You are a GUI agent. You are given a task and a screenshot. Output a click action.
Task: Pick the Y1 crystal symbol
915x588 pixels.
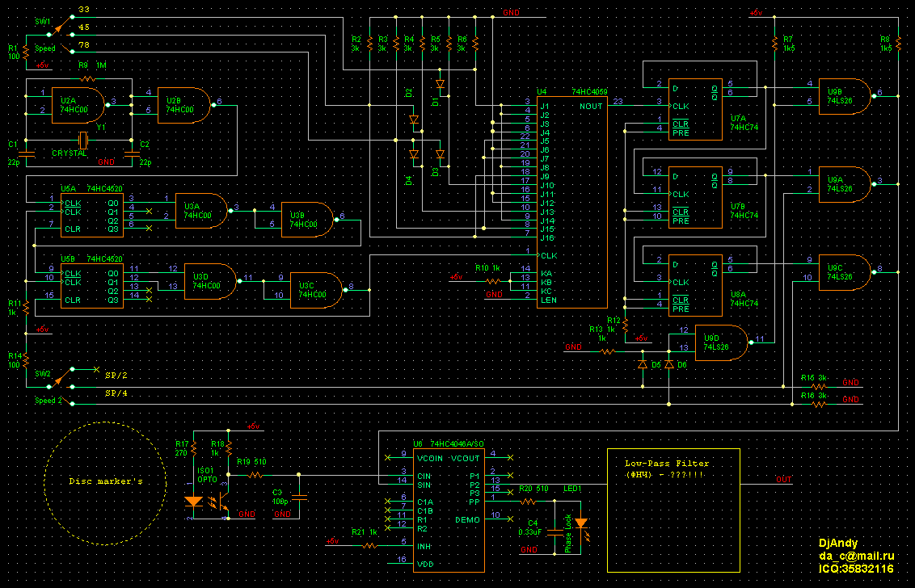[x=83, y=140]
